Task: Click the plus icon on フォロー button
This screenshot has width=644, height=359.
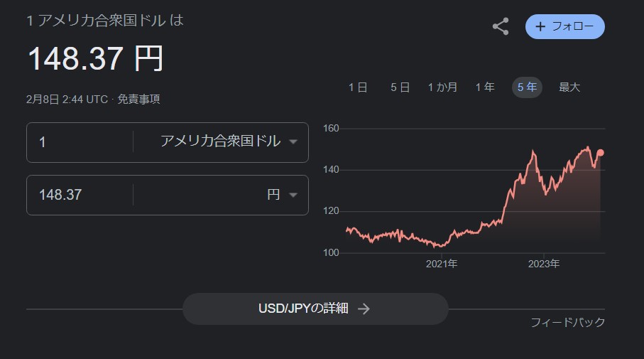Action: (x=540, y=27)
